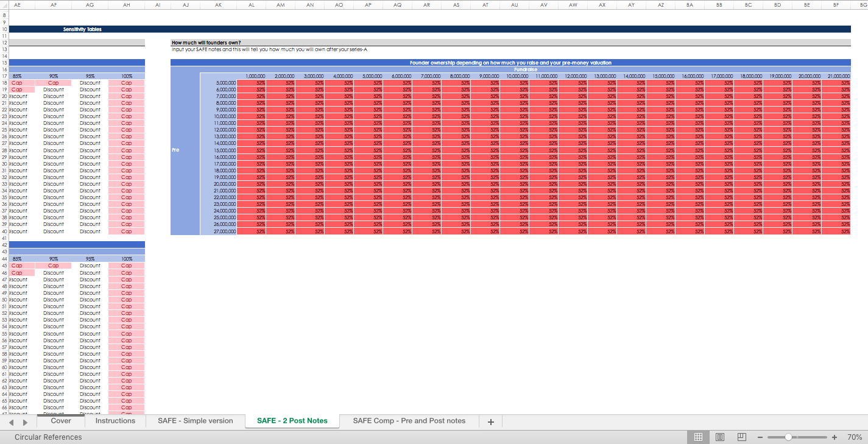
Task: Select Cap cell under 100% in row 30
Action: click(127, 164)
